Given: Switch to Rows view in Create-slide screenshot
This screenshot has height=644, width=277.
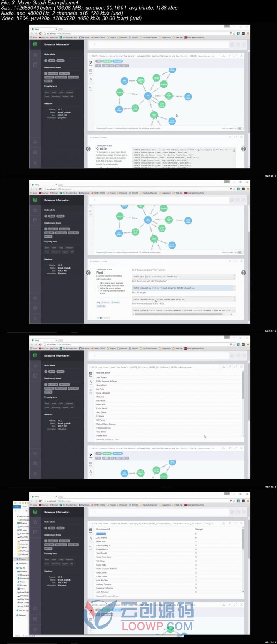Looking at the screenshot, I should pyautogui.click(x=91, y=71).
